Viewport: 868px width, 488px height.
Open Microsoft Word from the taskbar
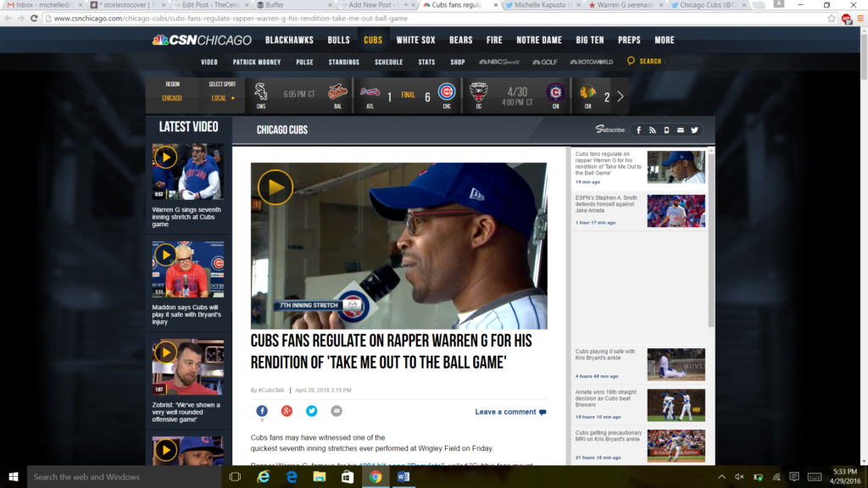pyautogui.click(x=403, y=477)
